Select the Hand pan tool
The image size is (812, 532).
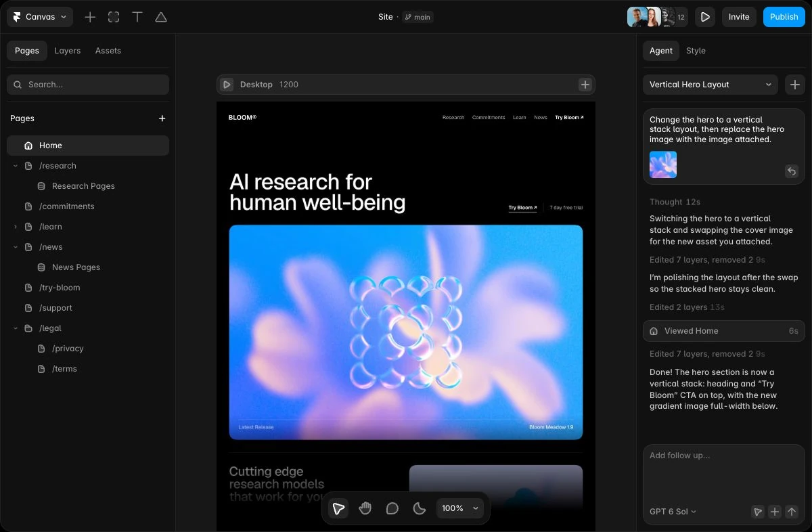pos(365,508)
